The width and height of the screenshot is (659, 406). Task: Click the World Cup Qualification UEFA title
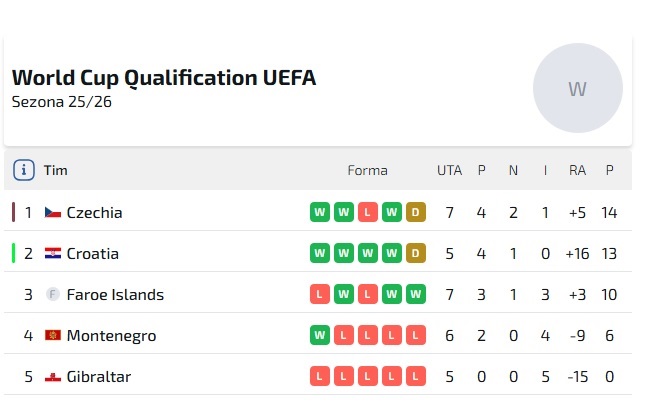[x=164, y=78]
